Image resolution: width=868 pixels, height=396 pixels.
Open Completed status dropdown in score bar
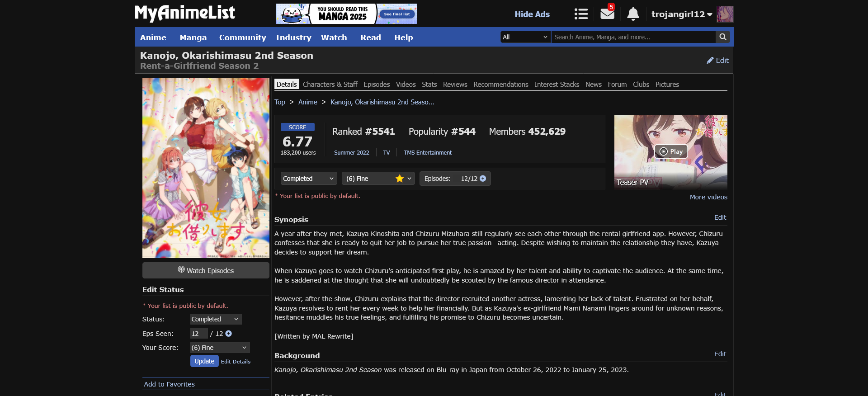coord(309,179)
